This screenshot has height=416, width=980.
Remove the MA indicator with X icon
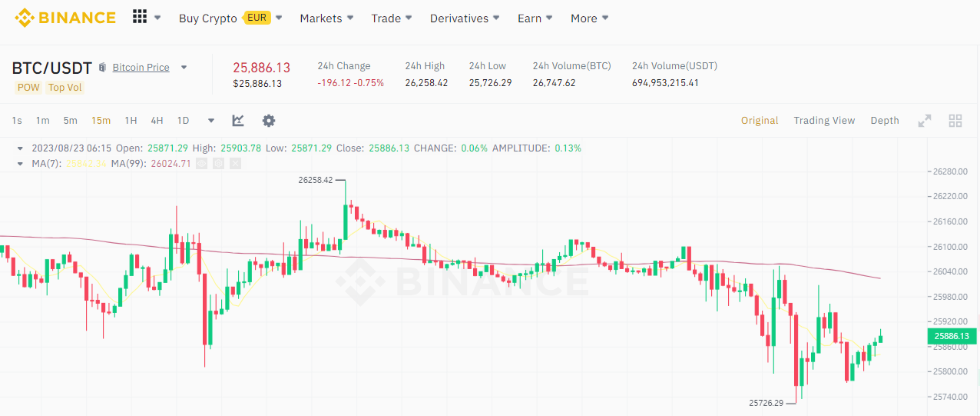(x=235, y=163)
